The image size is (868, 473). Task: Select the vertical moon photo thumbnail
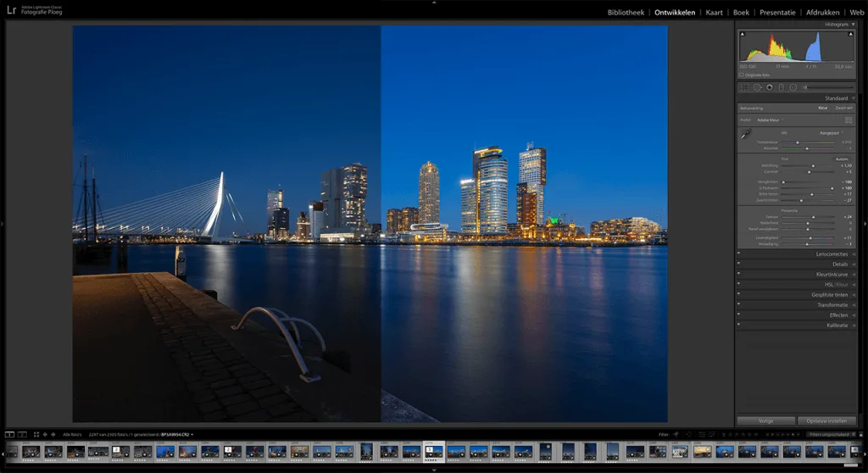point(545,452)
